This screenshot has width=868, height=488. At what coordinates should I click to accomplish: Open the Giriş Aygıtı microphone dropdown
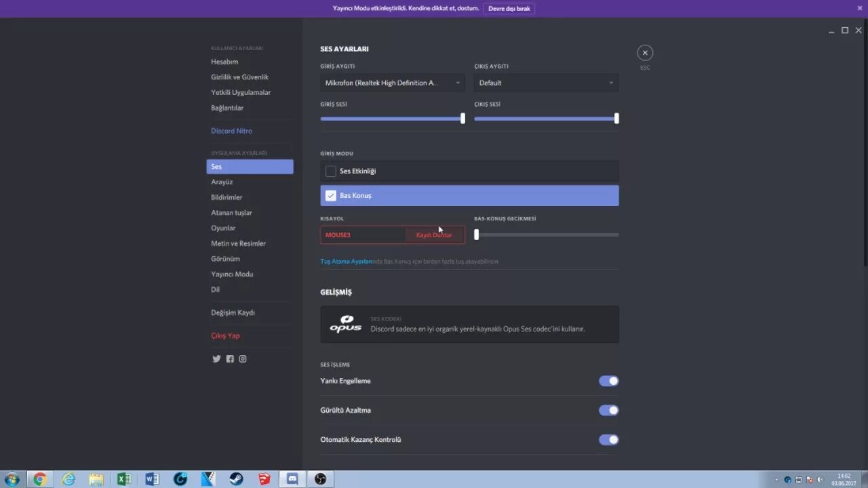pos(393,83)
